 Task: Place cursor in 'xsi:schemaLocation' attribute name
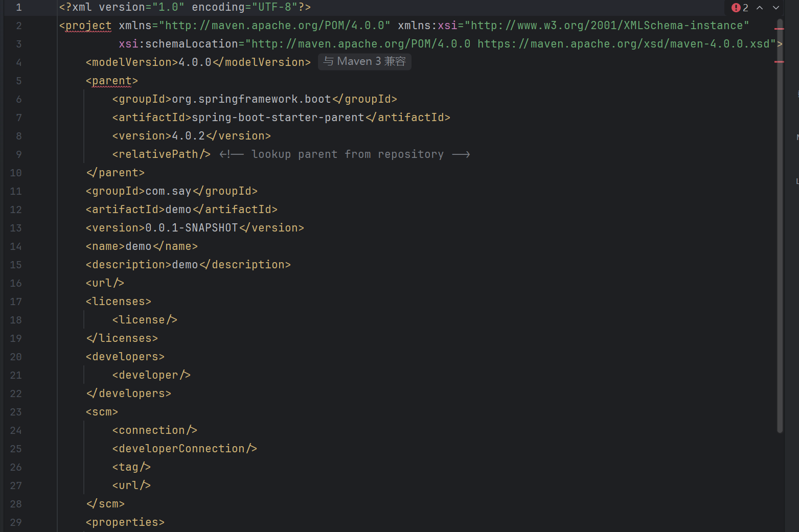point(178,44)
